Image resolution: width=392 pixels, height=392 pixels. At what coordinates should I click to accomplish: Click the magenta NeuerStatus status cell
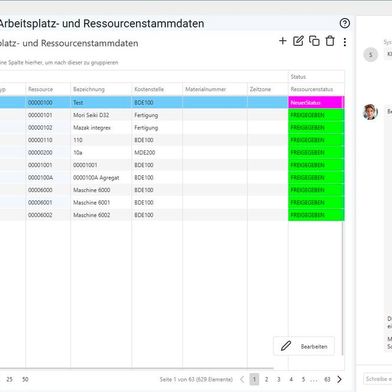coord(316,103)
